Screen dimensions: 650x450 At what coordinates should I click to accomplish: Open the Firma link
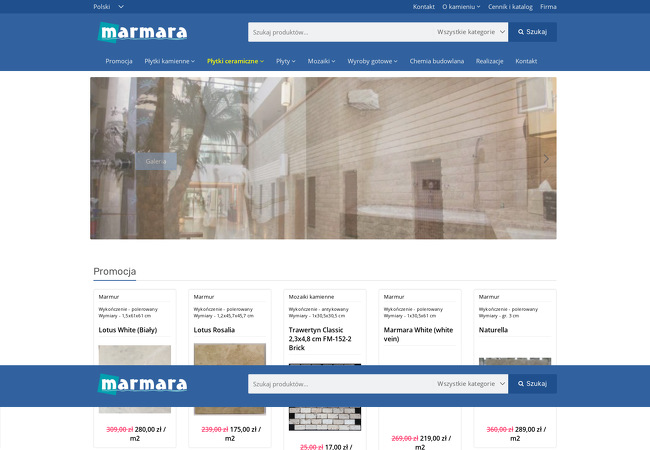click(x=548, y=7)
